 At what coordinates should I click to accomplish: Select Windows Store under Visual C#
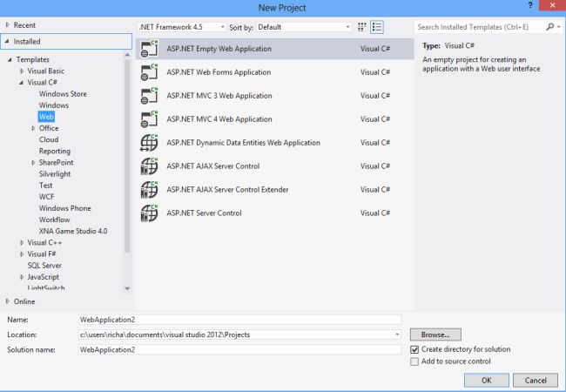pyautogui.click(x=63, y=94)
